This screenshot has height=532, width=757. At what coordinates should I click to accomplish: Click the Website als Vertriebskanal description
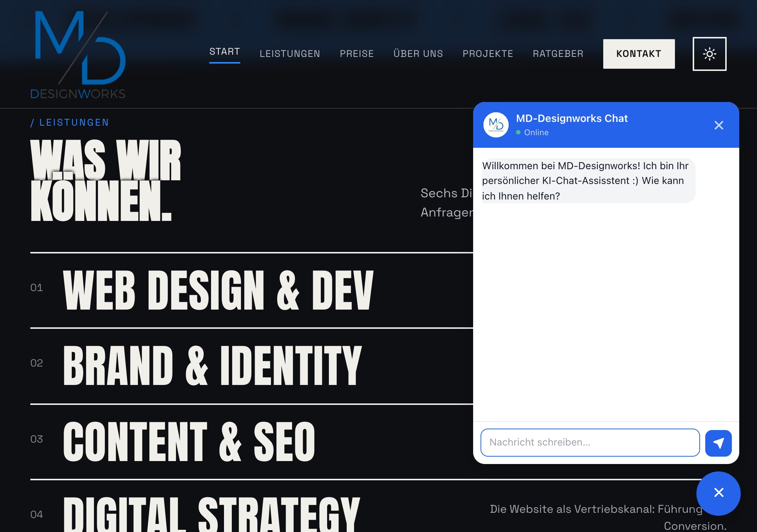(608, 517)
